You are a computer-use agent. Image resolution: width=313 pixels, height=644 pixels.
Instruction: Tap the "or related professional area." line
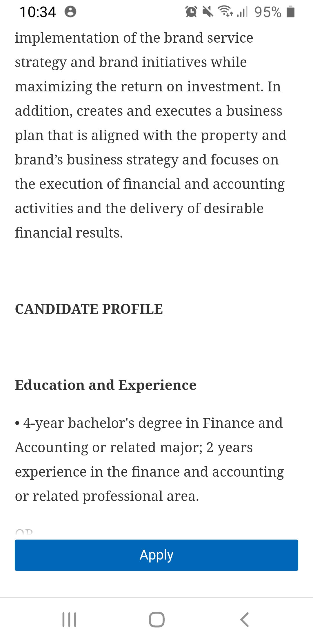coord(107,496)
